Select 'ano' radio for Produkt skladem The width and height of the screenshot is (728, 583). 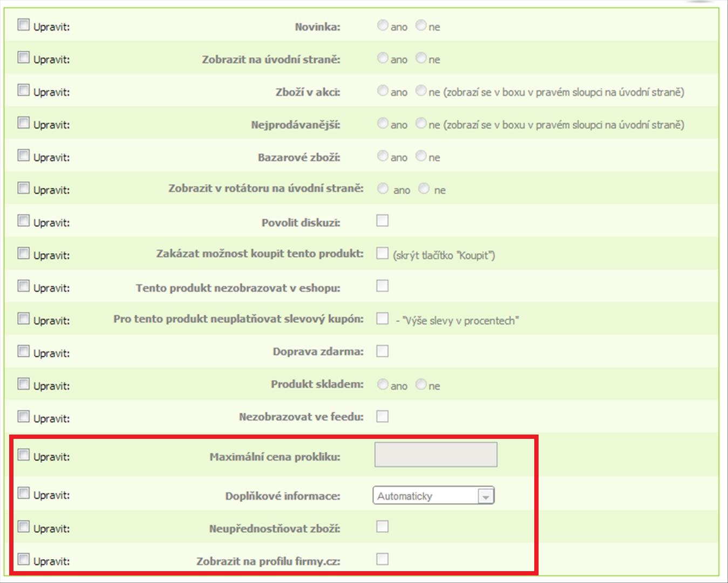point(383,384)
